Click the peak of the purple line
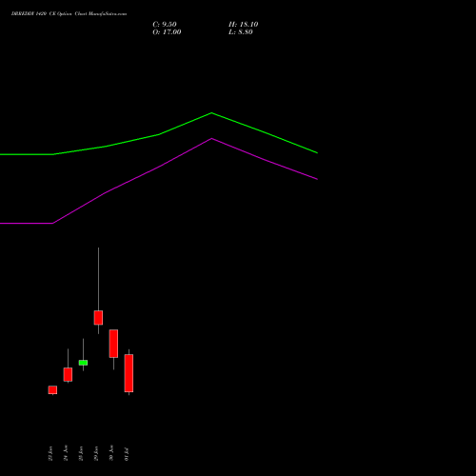Image resolution: width=476 pixels, height=476 pixels. [211, 139]
